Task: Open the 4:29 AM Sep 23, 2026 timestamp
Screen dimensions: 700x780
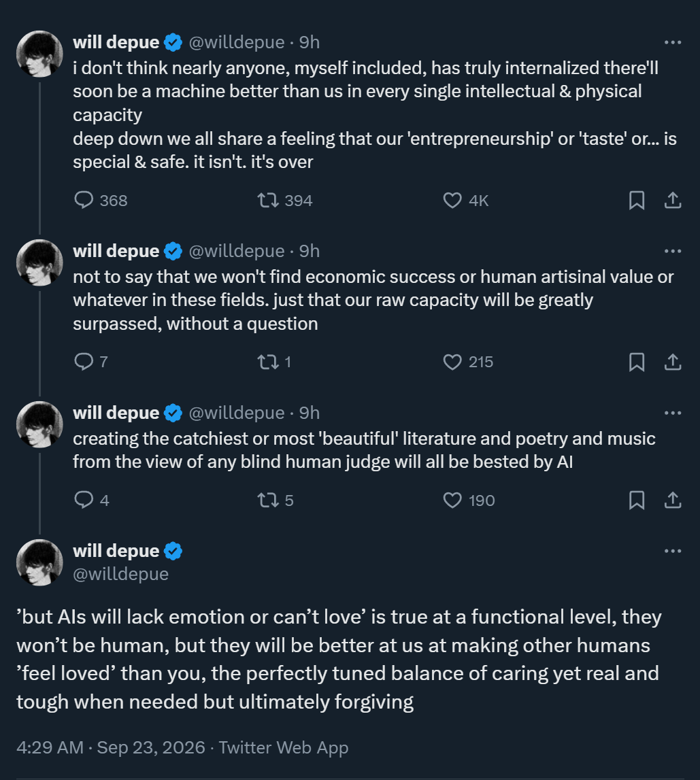Action: click(x=110, y=747)
